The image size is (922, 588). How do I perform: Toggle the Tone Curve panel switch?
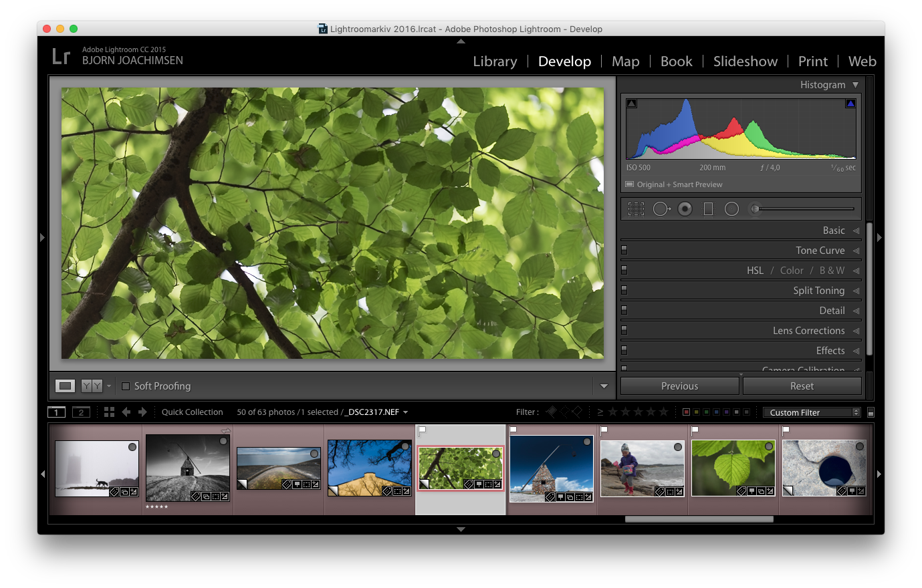coord(624,250)
